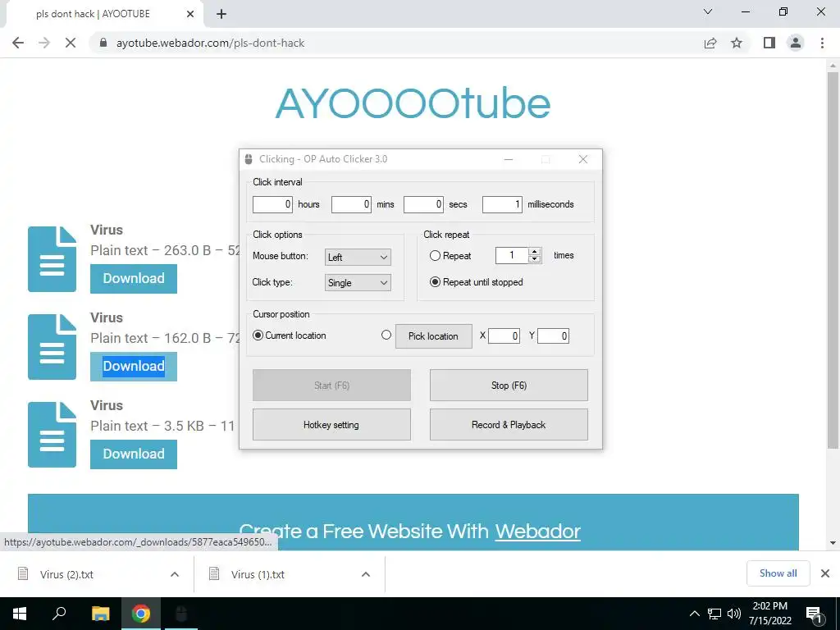Click the Chrome taskbar icon
Image resolution: width=840 pixels, height=630 pixels.
[x=141, y=614]
